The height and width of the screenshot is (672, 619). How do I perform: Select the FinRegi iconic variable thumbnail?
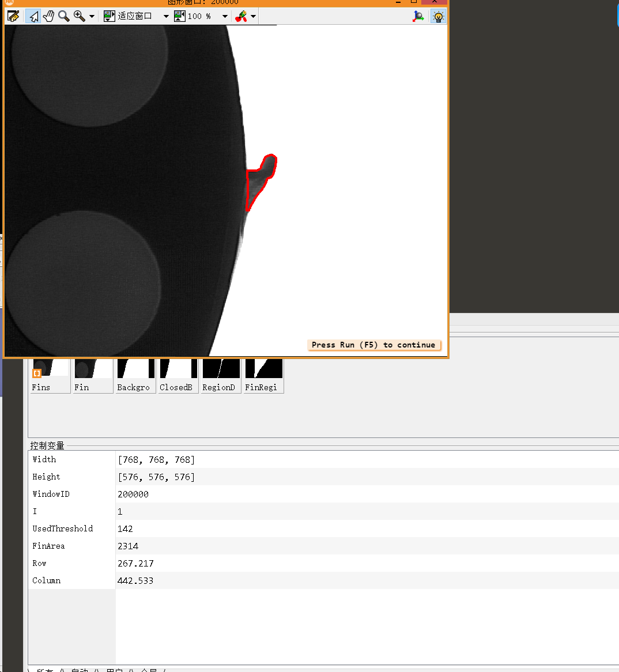263,376
